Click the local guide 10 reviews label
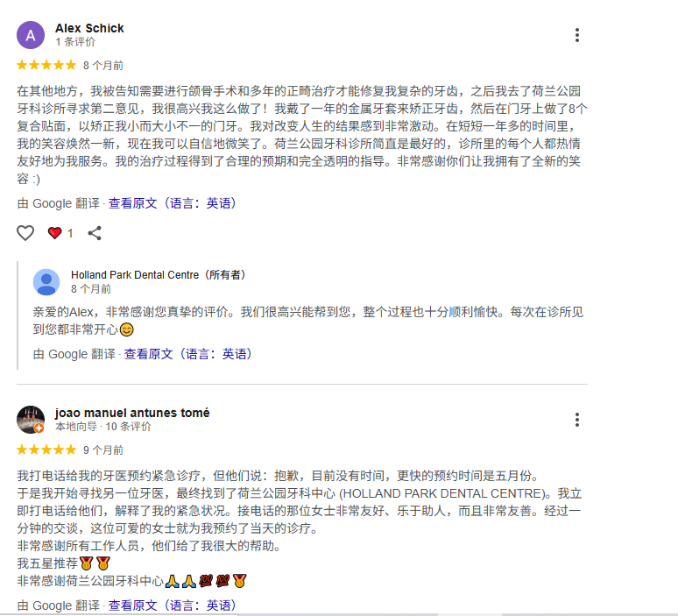Viewport: 678px width, 616px height. click(103, 427)
